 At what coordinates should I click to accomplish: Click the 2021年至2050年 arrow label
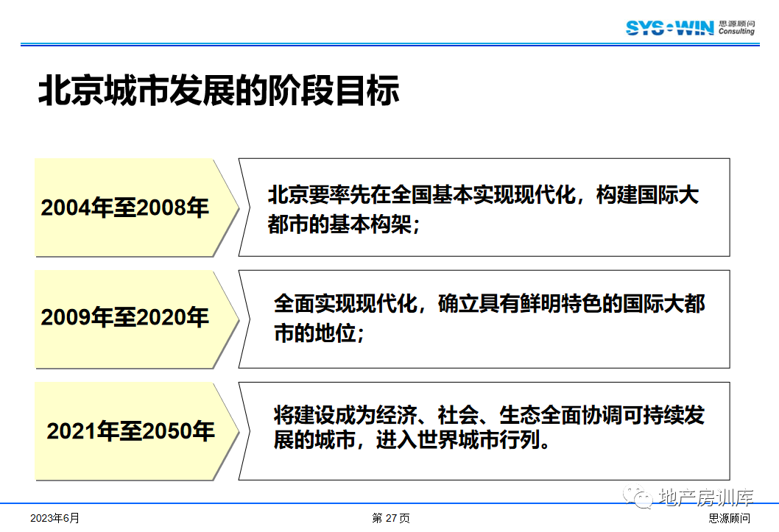point(130,430)
